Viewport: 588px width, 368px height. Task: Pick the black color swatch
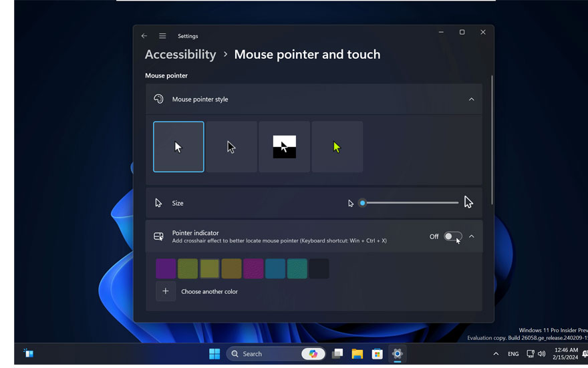point(319,268)
